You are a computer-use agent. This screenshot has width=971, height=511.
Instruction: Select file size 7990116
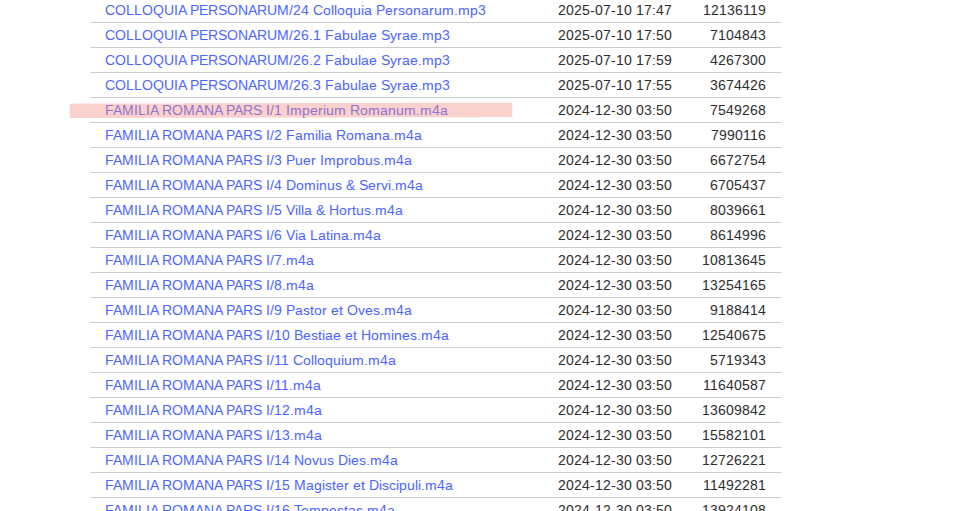(x=738, y=136)
